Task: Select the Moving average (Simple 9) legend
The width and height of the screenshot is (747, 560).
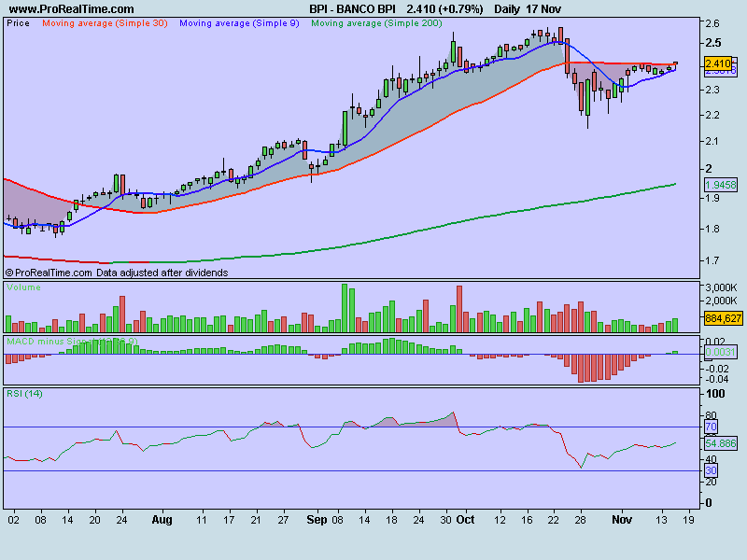Action: coord(239,23)
